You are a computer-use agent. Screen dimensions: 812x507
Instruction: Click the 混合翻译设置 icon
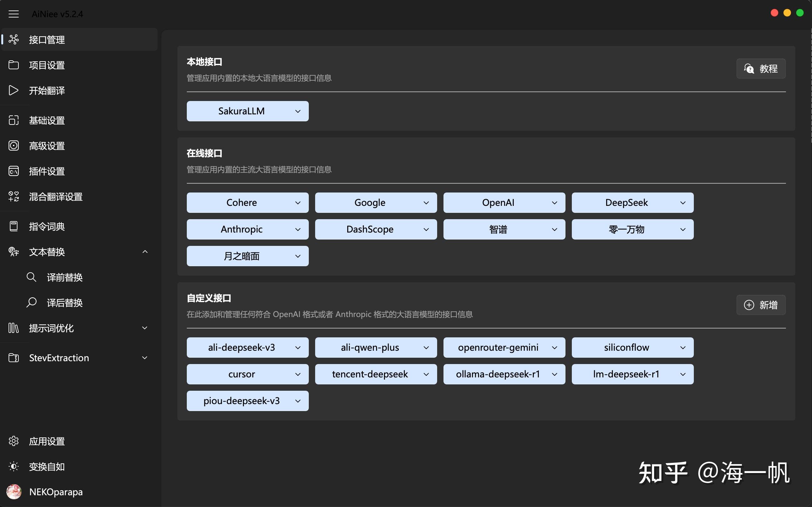13,197
